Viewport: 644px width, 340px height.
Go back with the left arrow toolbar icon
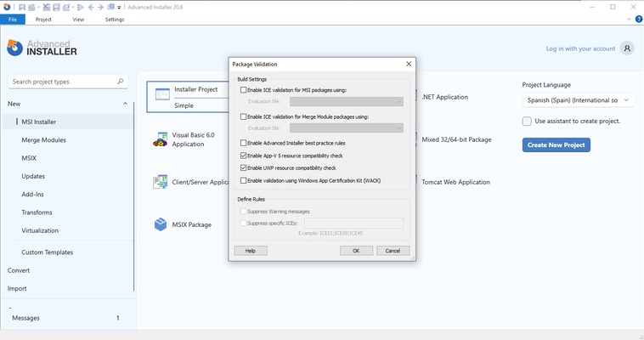91,8
